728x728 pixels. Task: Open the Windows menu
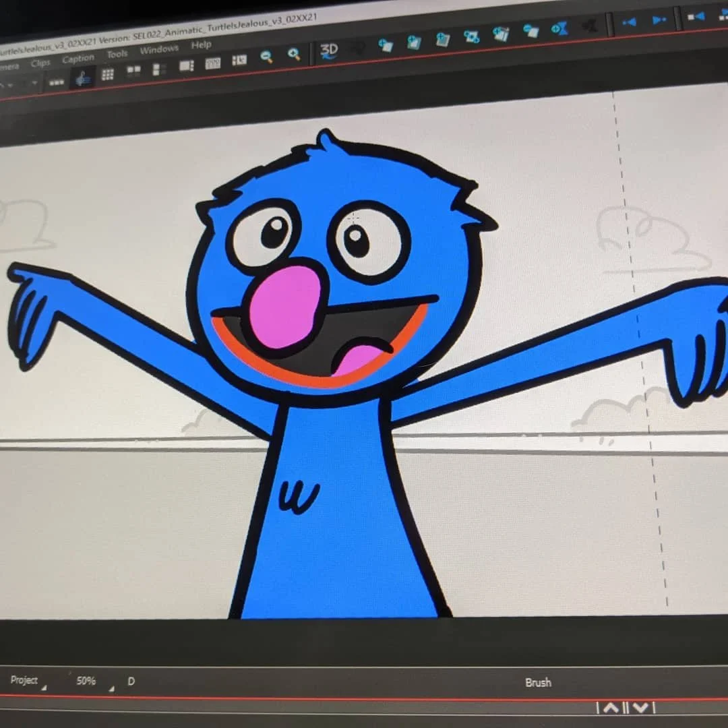tap(160, 49)
